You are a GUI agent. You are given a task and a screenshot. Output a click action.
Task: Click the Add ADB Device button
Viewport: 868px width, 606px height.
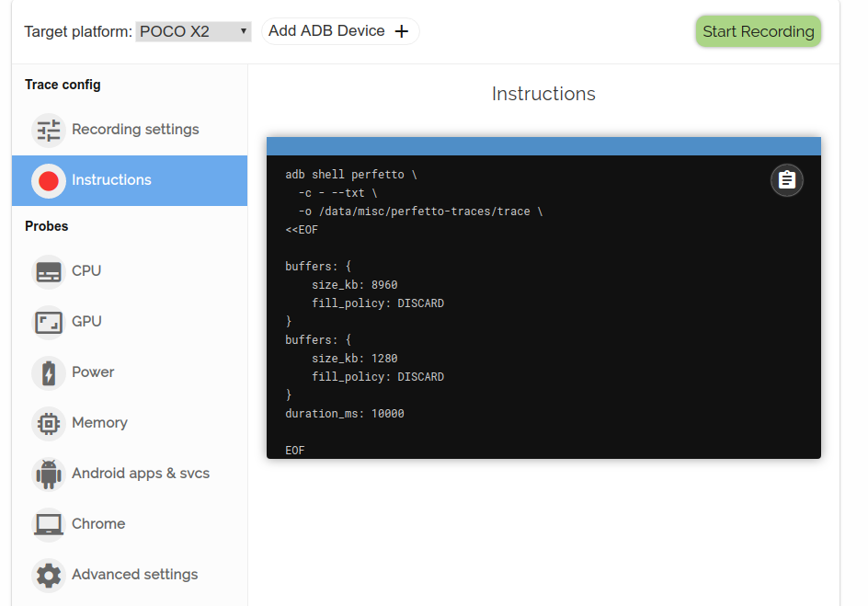tap(340, 30)
